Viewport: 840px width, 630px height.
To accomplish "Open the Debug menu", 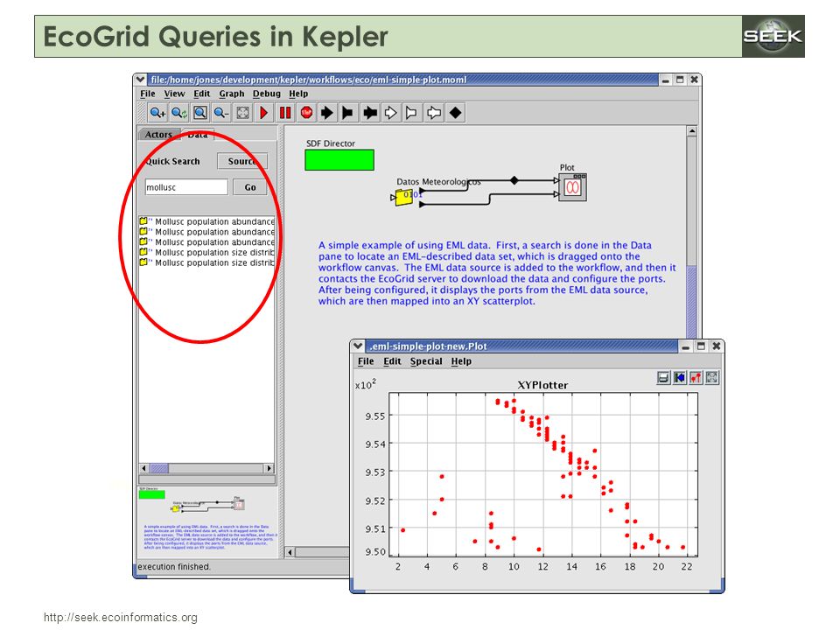I will tap(267, 94).
